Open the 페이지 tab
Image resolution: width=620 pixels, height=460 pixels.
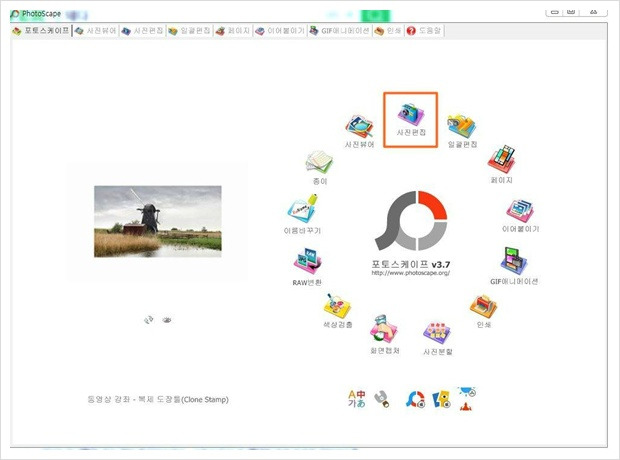click(233, 31)
